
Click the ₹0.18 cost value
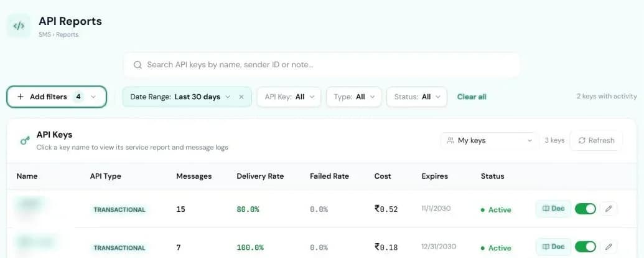coord(386,247)
